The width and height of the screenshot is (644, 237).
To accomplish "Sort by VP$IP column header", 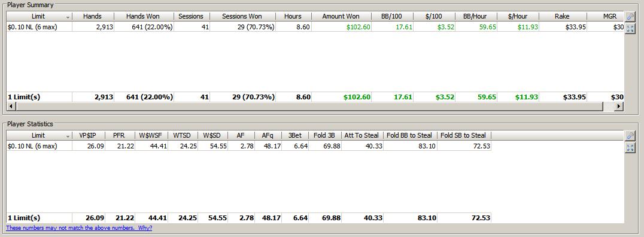I will point(89,135).
